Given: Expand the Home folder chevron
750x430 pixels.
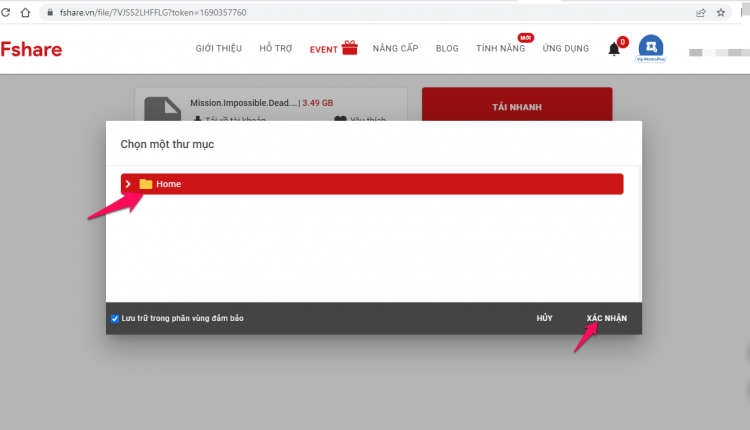Looking at the screenshot, I should tap(128, 184).
